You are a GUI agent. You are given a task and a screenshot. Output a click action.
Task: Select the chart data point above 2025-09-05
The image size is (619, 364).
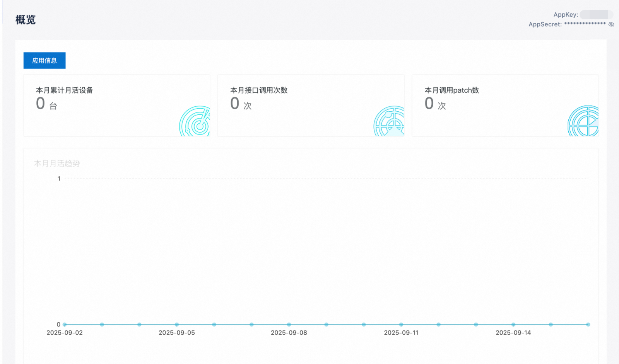point(177,325)
